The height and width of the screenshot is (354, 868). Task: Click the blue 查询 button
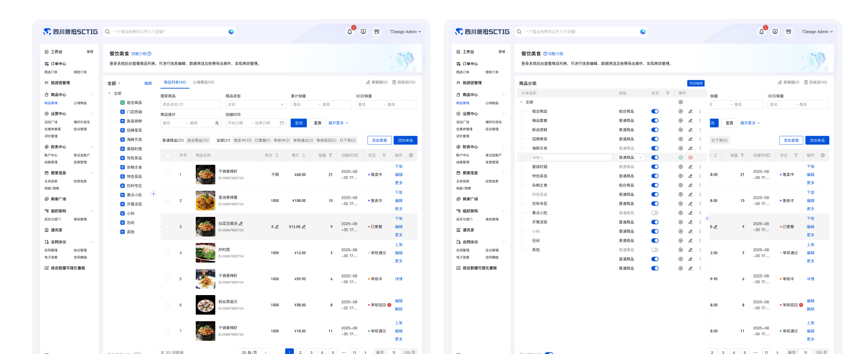pos(298,123)
